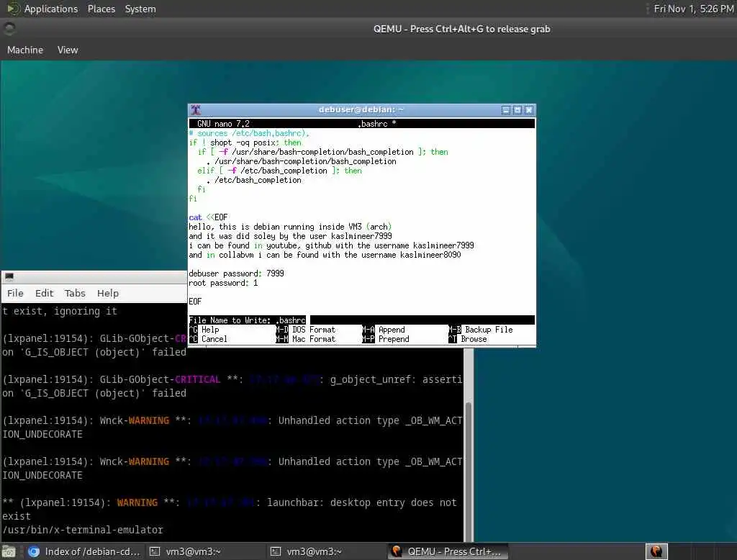Screen dimensions: 737x560
Task: Click the ^T Browse shortcut in nano
Action: click(468, 339)
